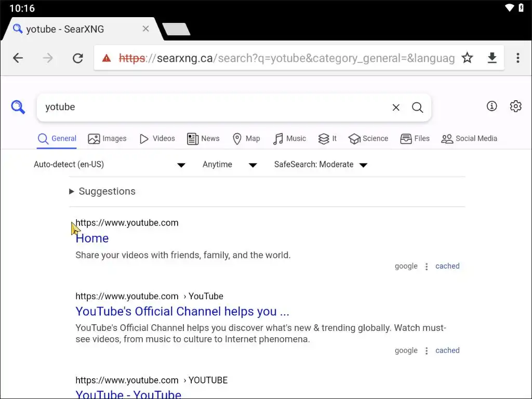
Task: Open the Auto-detect (en-US) language dropdown
Action: 110,165
